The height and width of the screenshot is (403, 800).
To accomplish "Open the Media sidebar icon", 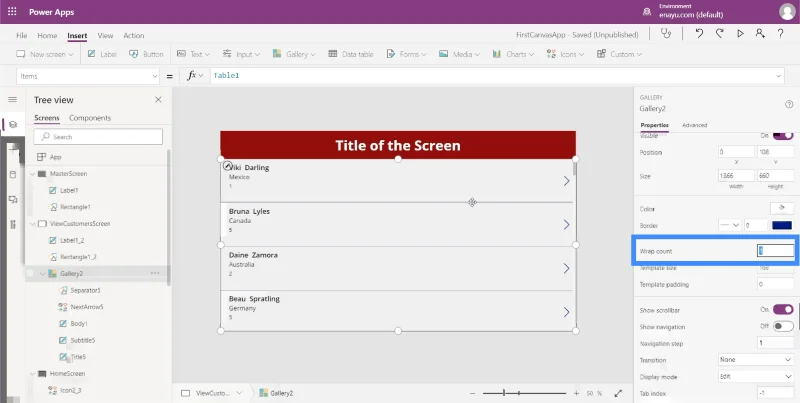I will pos(13,199).
